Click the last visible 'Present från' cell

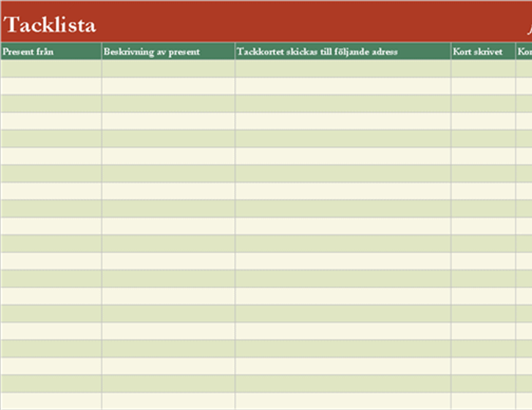click(x=51, y=401)
